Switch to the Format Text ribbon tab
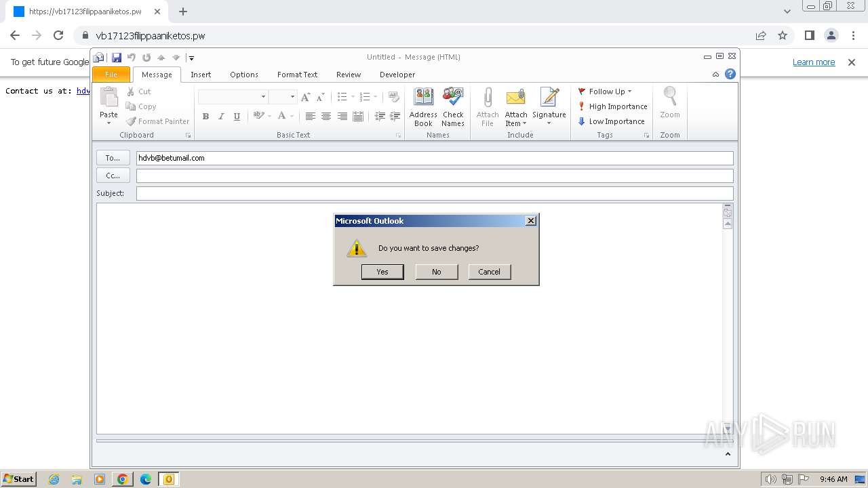 click(x=297, y=75)
